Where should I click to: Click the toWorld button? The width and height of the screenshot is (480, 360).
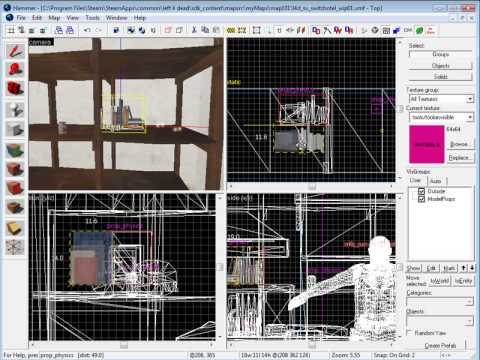pos(440,281)
